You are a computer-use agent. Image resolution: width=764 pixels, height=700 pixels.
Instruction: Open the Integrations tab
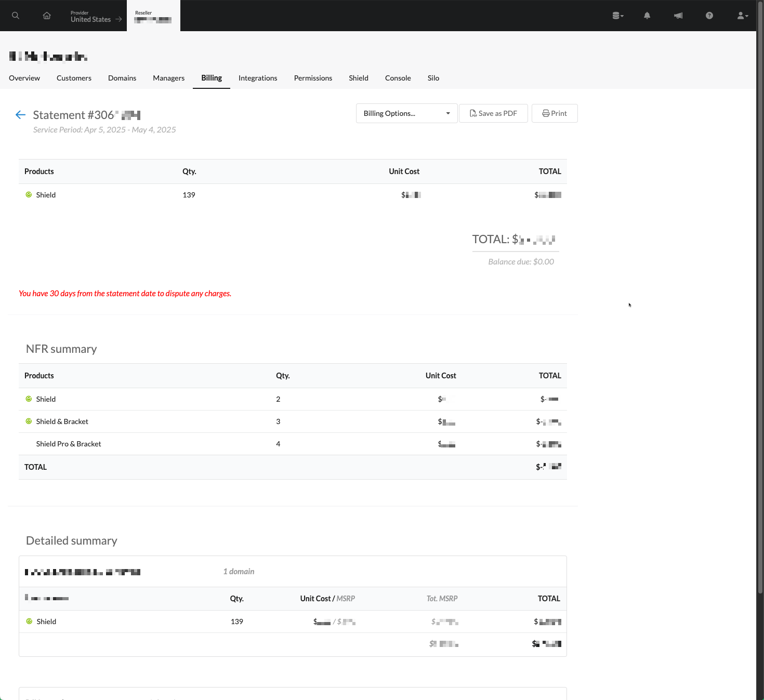coord(258,78)
